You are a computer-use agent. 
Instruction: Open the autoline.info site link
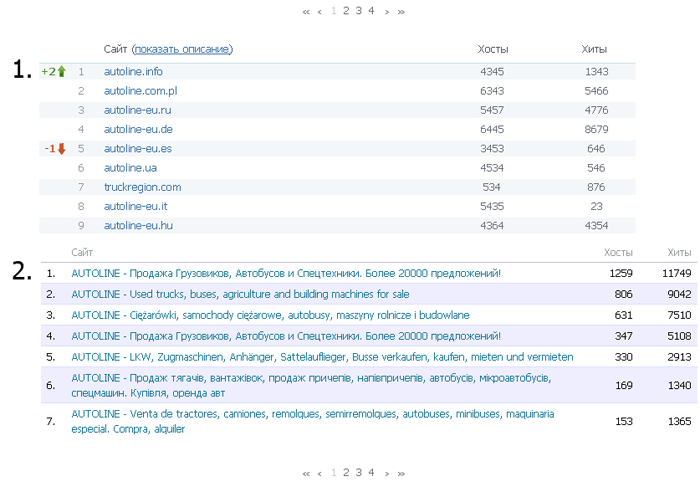(133, 72)
